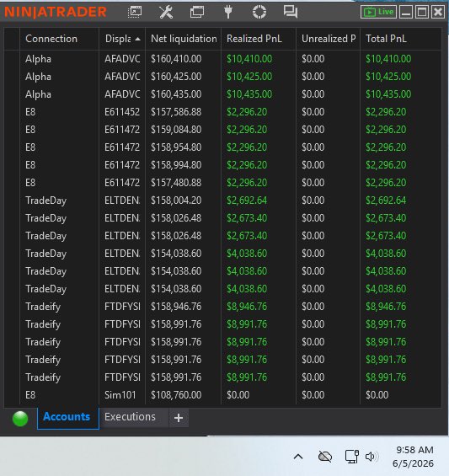The width and height of the screenshot is (449, 476).
Task: Select Net liquidation value $160,425.00
Action: pyautogui.click(x=176, y=77)
